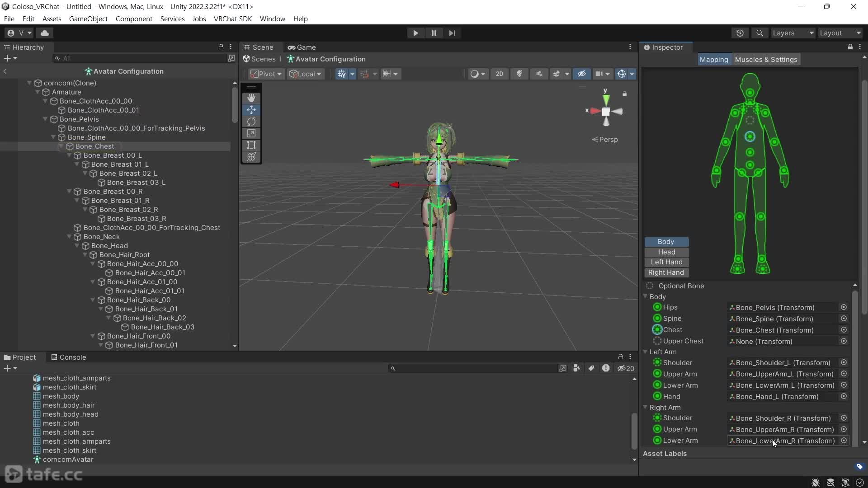
Task: Select the Hand view tool
Action: click(251, 98)
